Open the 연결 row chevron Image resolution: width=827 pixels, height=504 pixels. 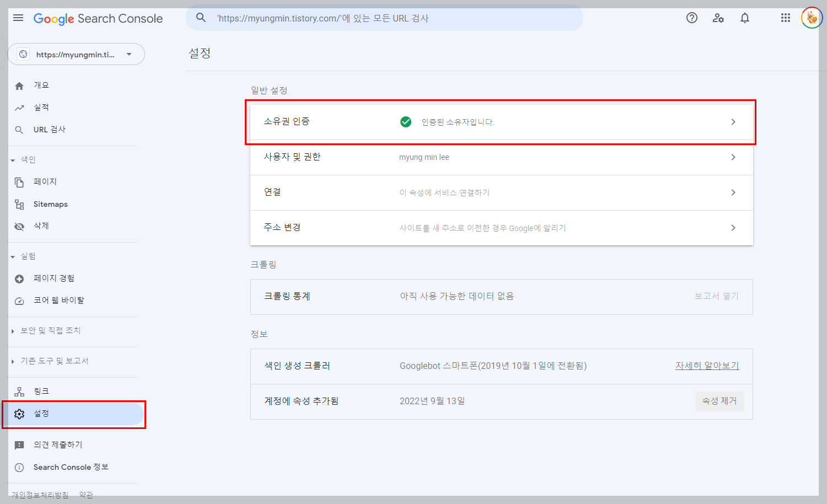(x=733, y=192)
